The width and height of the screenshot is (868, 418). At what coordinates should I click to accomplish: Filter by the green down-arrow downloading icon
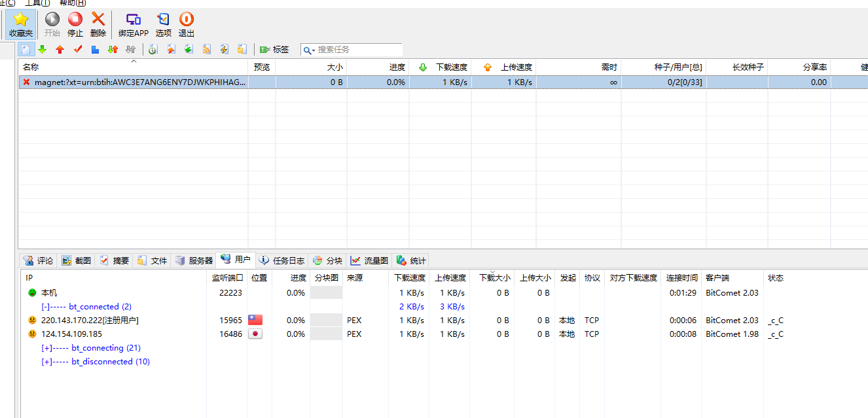click(x=43, y=49)
